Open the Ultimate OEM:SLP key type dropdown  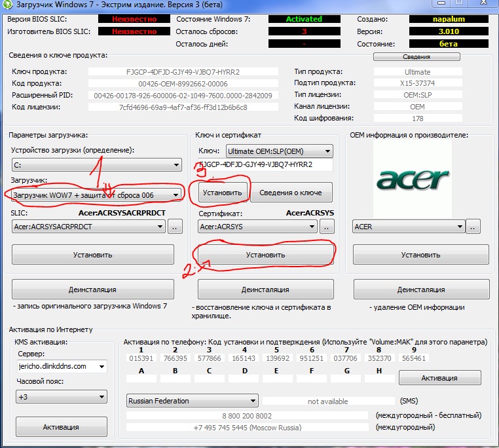tap(279, 151)
